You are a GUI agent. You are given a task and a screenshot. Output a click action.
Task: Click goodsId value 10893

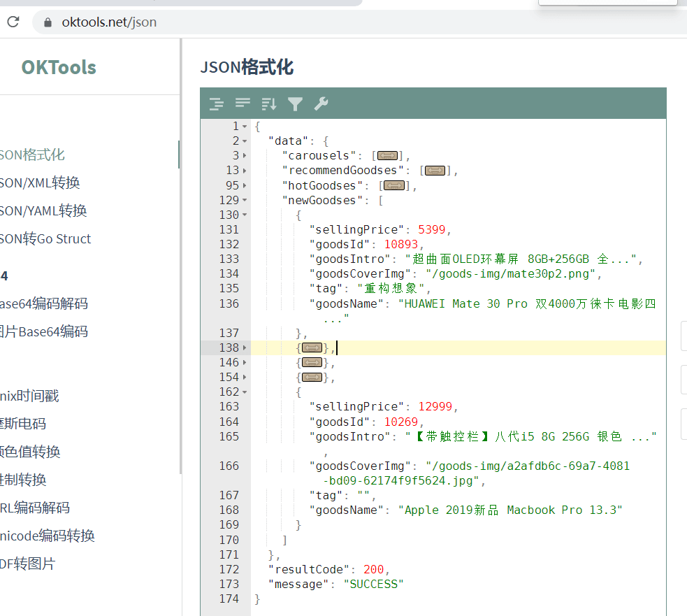point(401,244)
